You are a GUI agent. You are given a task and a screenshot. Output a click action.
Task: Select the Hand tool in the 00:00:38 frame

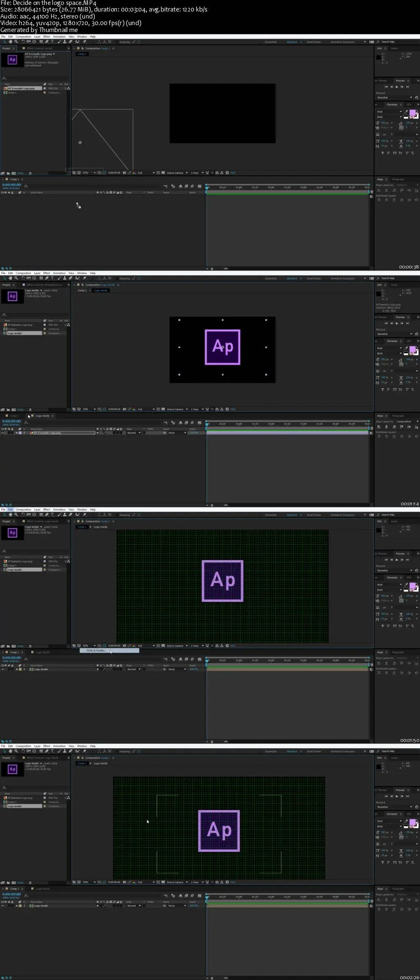(10, 41)
